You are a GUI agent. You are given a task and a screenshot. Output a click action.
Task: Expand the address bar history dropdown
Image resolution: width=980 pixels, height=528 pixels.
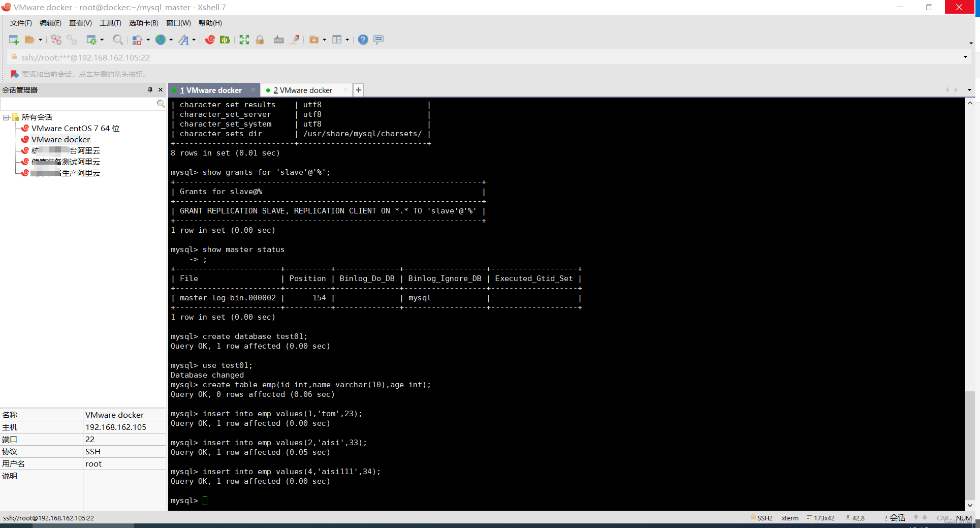click(965, 57)
